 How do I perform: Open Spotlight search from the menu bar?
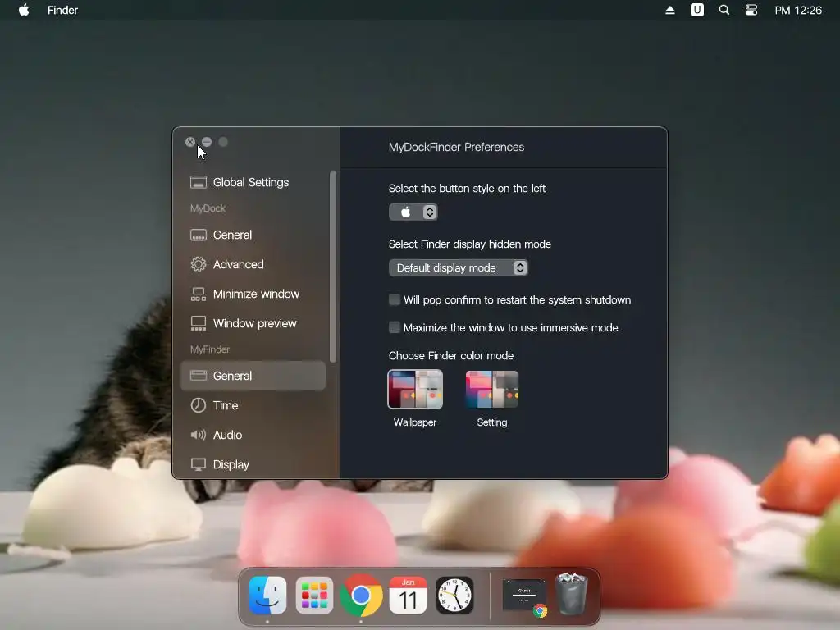pos(724,10)
